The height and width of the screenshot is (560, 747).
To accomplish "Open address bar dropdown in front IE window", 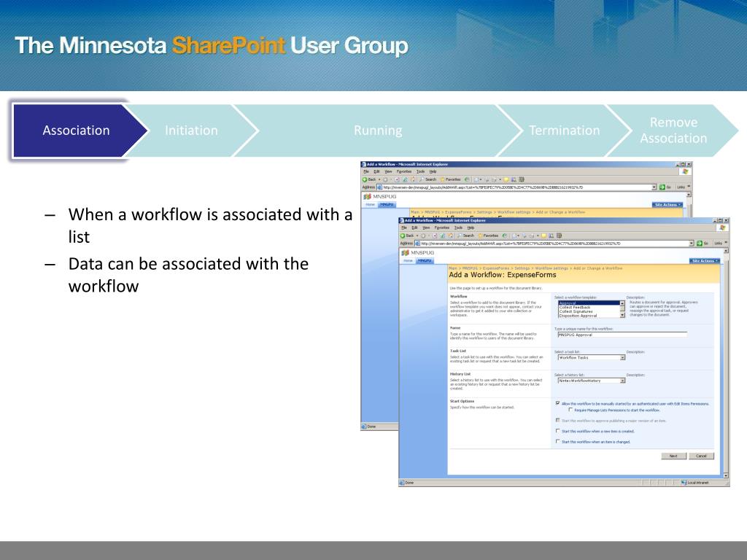I will (x=692, y=244).
